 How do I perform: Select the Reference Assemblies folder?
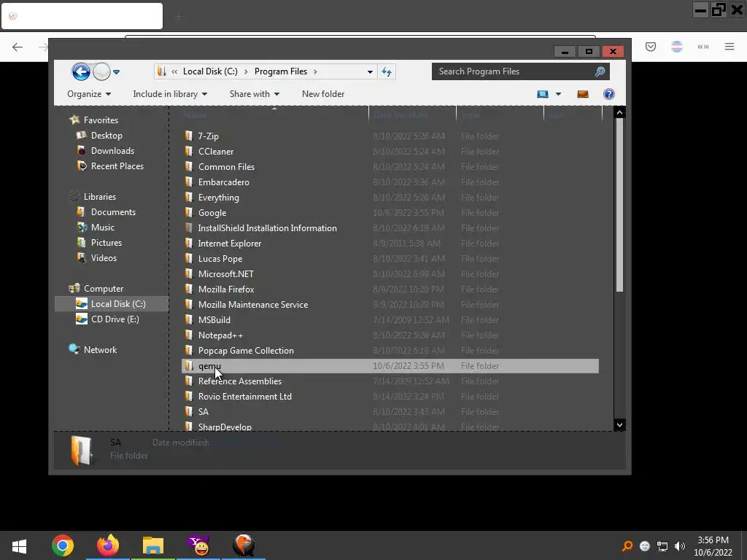point(239,381)
